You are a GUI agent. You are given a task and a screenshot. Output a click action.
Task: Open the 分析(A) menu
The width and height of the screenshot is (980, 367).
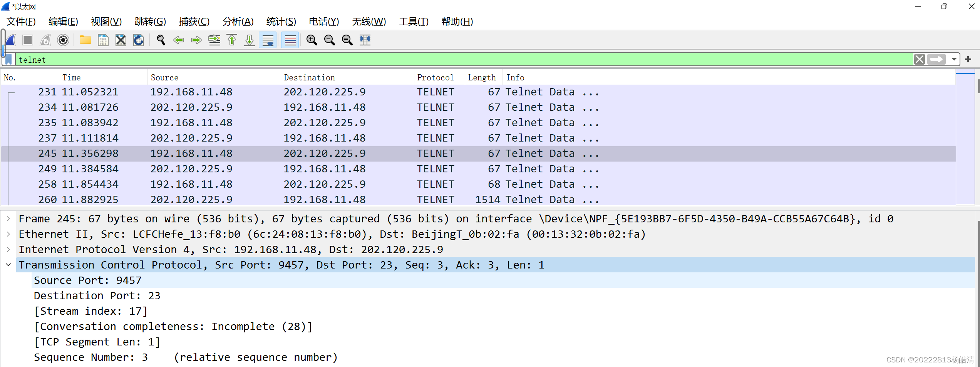click(x=238, y=22)
